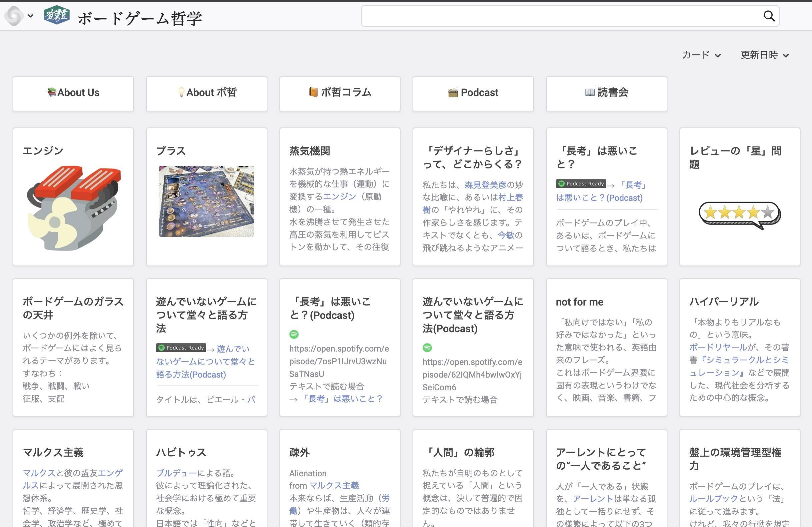Click the Spotify icon in 遊んでいないゲーム(Podcast) card

click(x=427, y=348)
